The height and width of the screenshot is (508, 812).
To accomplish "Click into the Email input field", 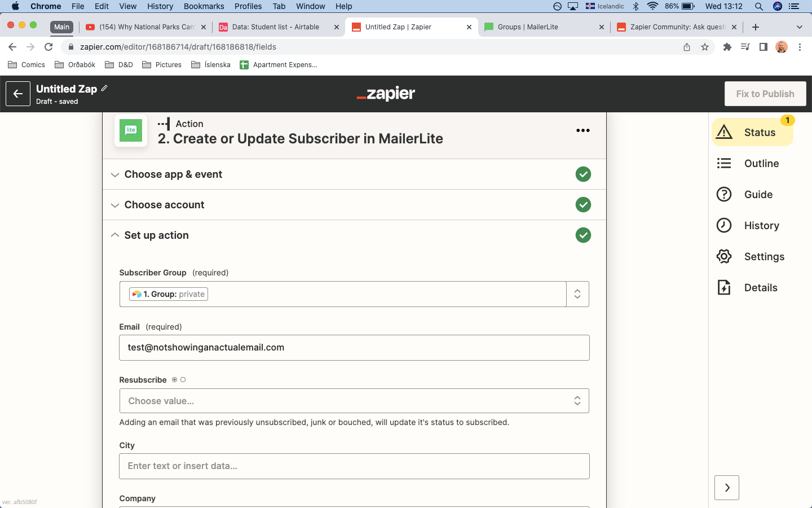I will coord(354,348).
